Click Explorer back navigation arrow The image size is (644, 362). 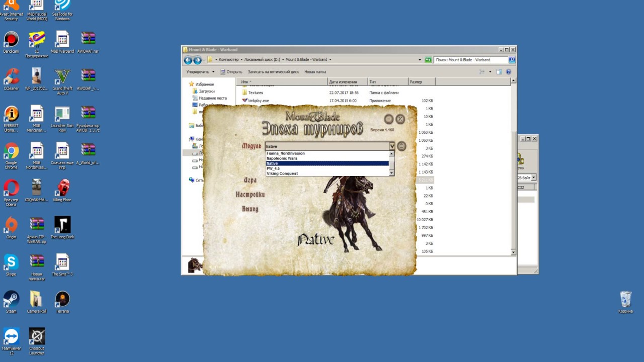coord(188,60)
